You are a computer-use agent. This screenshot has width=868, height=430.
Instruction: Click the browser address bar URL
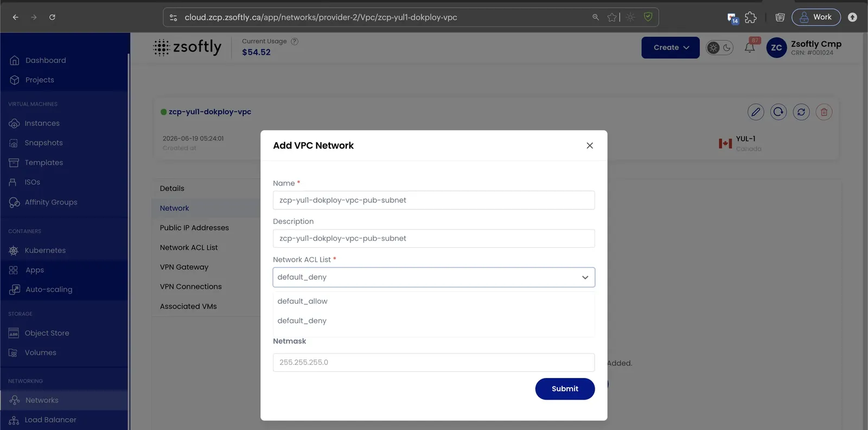pos(321,17)
